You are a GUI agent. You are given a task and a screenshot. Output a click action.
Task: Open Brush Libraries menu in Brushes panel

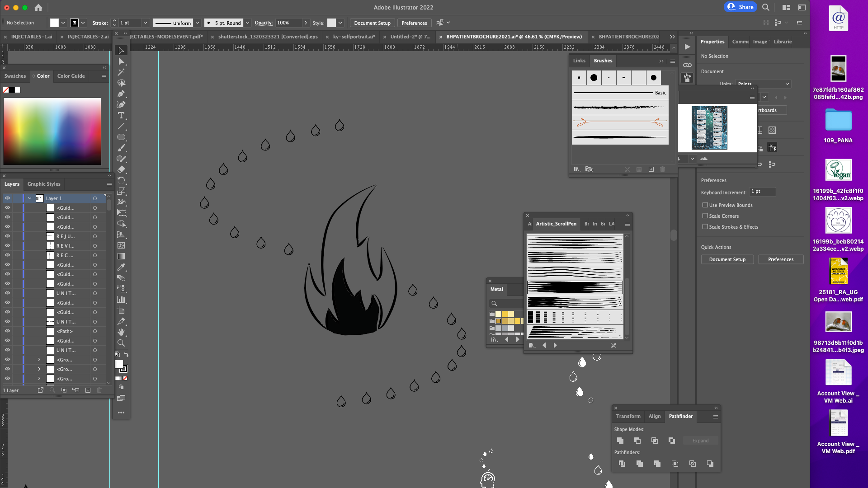(x=577, y=169)
